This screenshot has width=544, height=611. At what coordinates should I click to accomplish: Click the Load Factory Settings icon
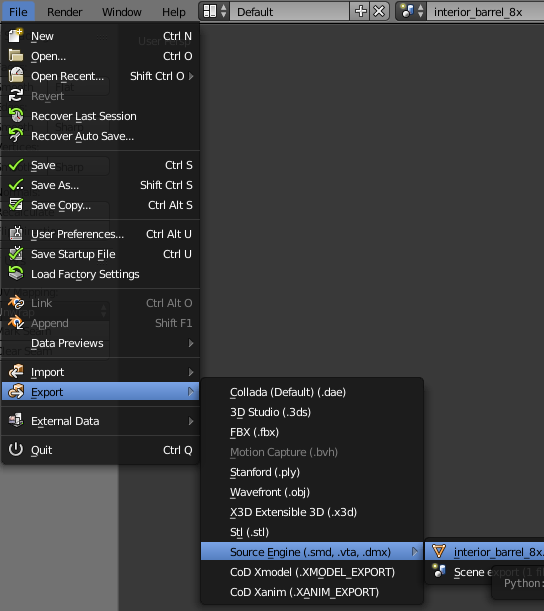16,274
